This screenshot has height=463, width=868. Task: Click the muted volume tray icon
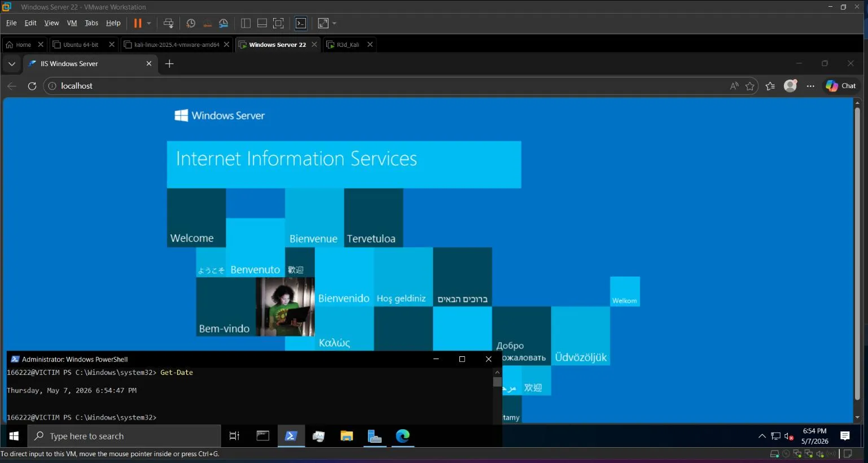(789, 436)
